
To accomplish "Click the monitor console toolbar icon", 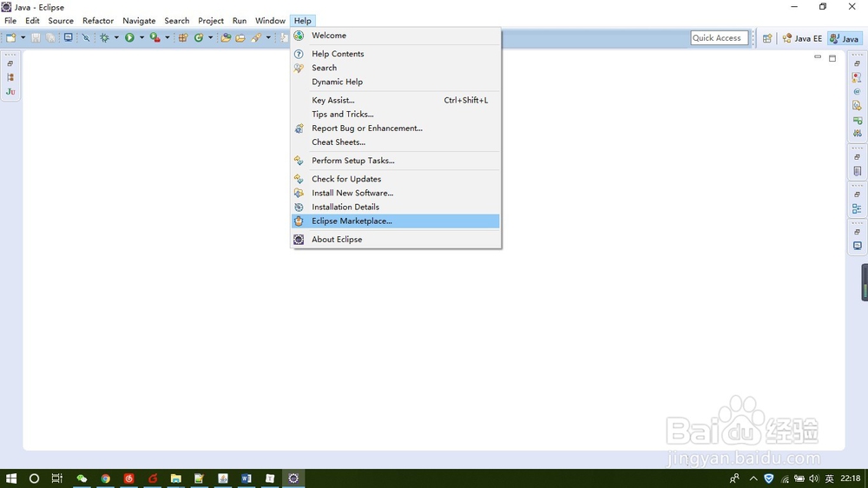I will [x=68, y=37].
